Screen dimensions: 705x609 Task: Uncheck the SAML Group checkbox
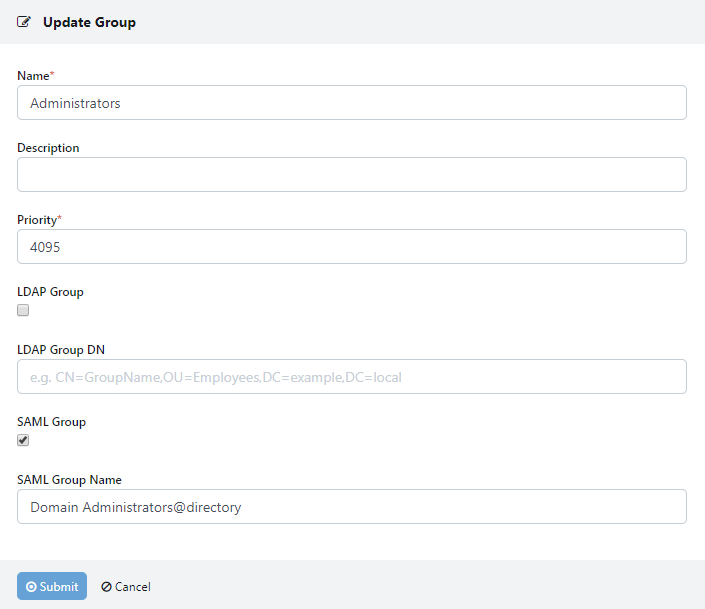23,440
